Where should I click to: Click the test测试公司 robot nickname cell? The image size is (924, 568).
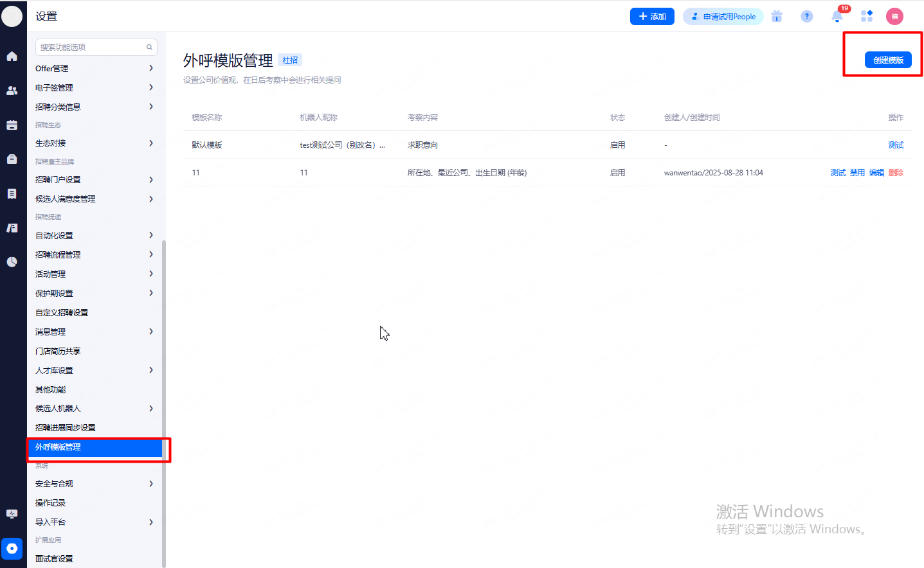[343, 145]
